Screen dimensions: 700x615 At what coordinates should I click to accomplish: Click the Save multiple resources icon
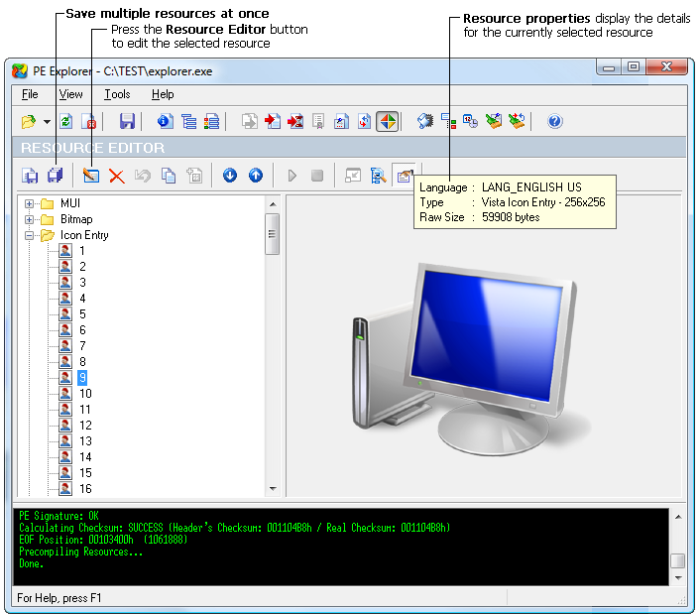point(56,176)
